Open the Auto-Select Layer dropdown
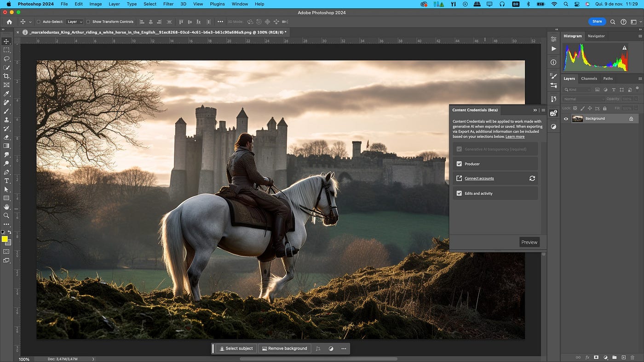 point(75,22)
